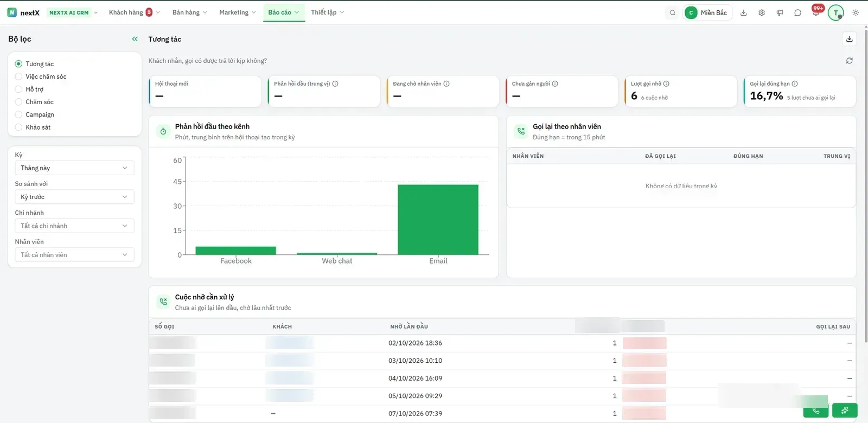Click the megaphone announcements icon
Screen dimensions: 868x423
point(780,12)
